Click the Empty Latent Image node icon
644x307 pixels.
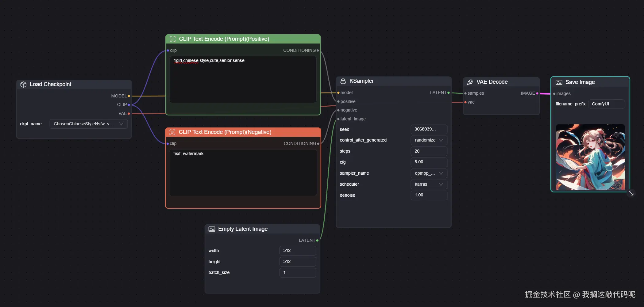212,229
